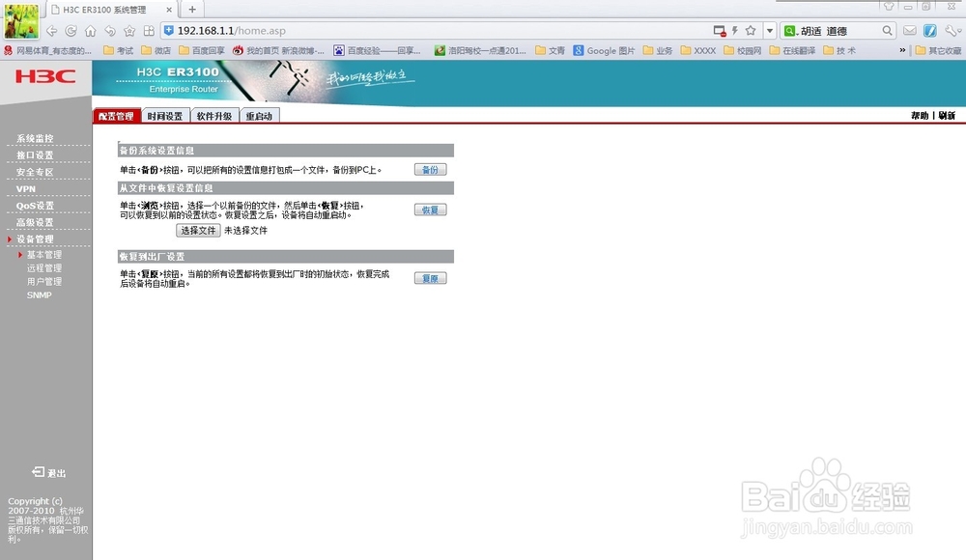
Task: Open the 考试 bookmark folder
Action: click(x=118, y=50)
